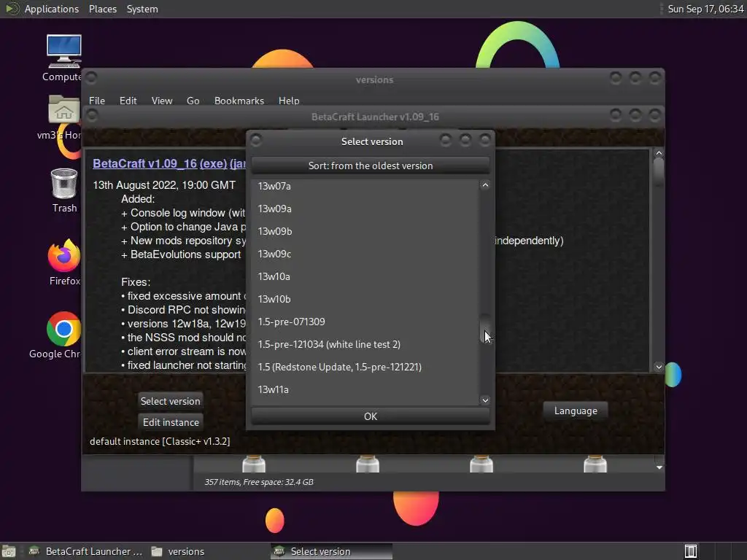
Task: Switch to BetaCraft Launcher taskbar entry
Action: [x=86, y=551]
